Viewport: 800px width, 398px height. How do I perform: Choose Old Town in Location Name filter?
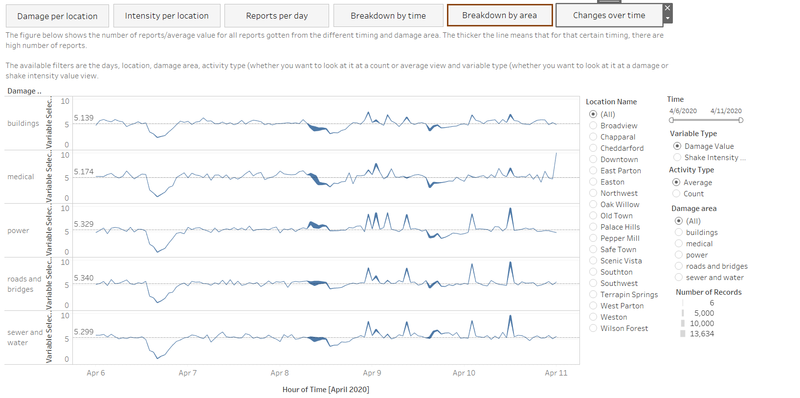tap(593, 216)
